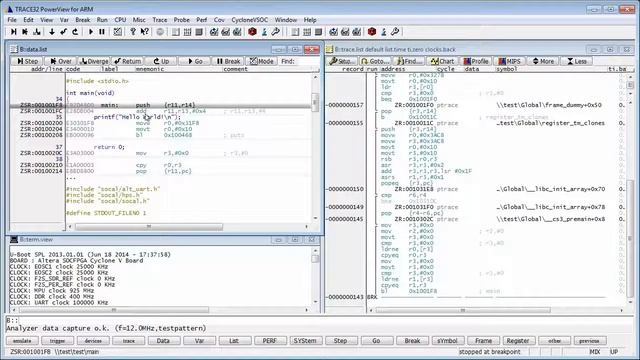Image resolution: width=640 pixels, height=360 pixels.
Task: Open Chart from the trace list toolbar
Action: tap(442, 61)
